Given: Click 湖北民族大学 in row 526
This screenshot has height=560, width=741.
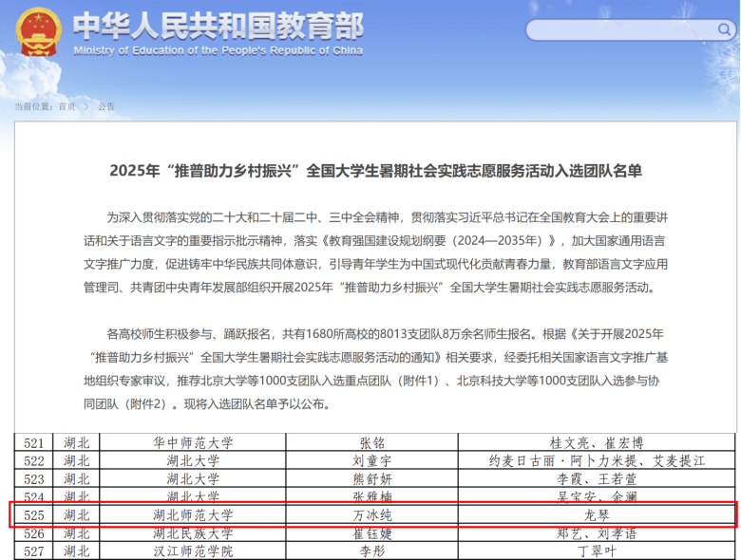Looking at the screenshot, I should click(x=193, y=532).
